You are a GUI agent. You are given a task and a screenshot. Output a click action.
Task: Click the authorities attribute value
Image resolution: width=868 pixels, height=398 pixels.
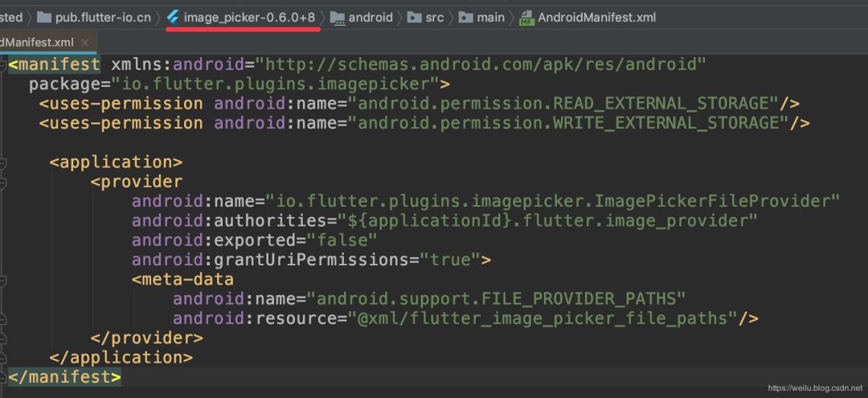(547, 221)
